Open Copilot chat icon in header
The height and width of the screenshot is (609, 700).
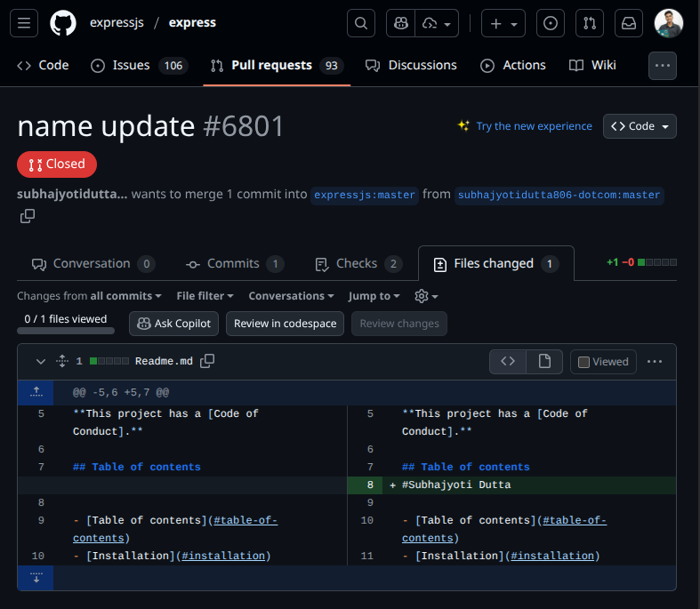coord(400,23)
